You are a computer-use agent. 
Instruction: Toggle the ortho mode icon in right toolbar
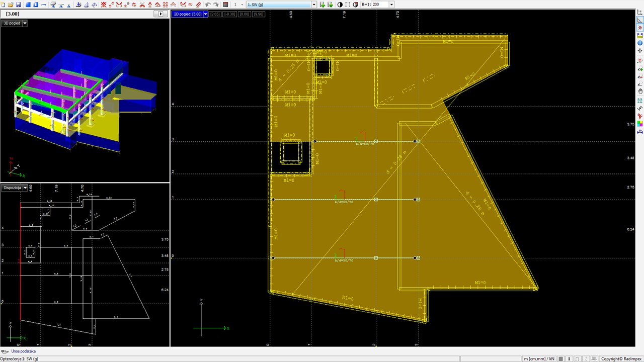pos(640,20)
